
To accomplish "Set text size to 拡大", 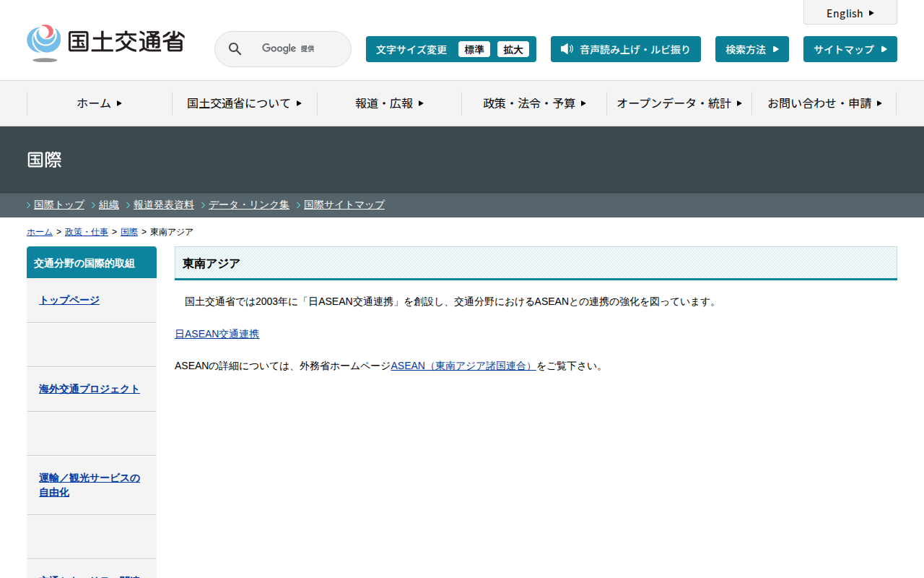I will click(513, 49).
